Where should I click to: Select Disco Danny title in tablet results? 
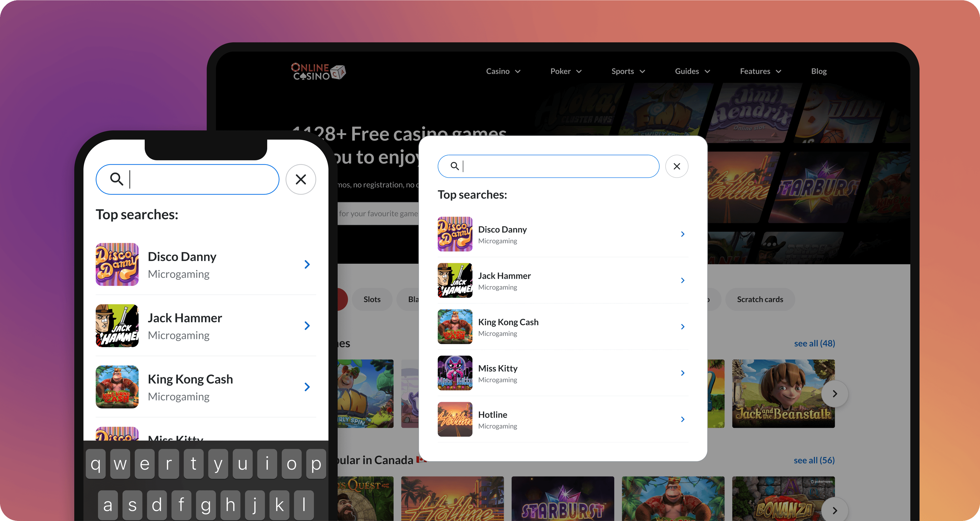[503, 229]
